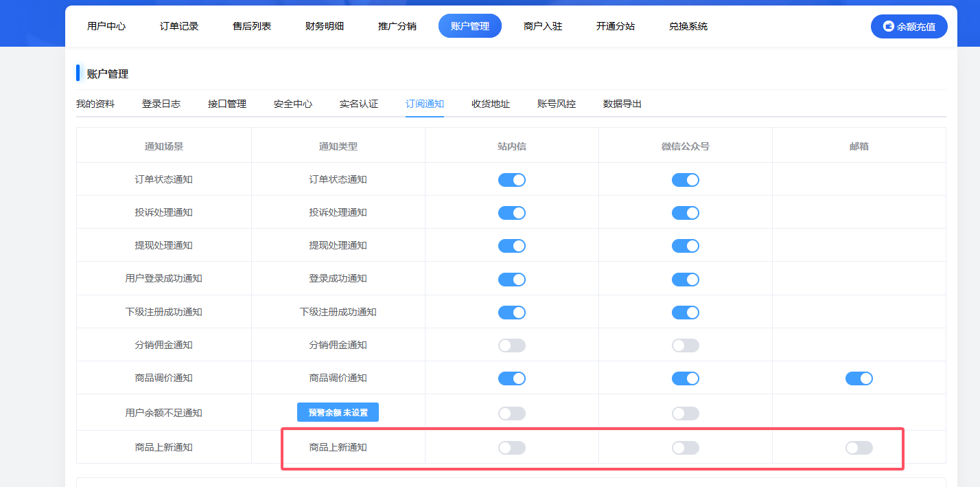Open the 实名认证 sub-tab
This screenshot has height=487, width=980.
point(359,104)
